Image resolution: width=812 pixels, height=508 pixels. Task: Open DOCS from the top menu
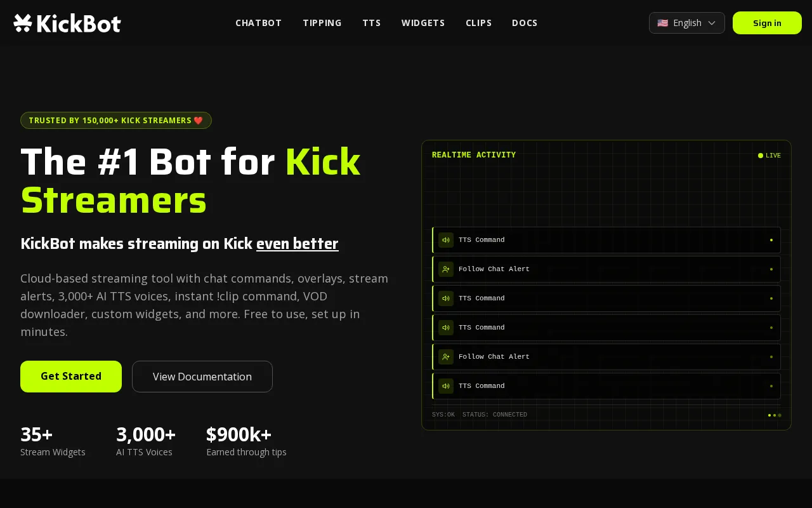pos(525,23)
